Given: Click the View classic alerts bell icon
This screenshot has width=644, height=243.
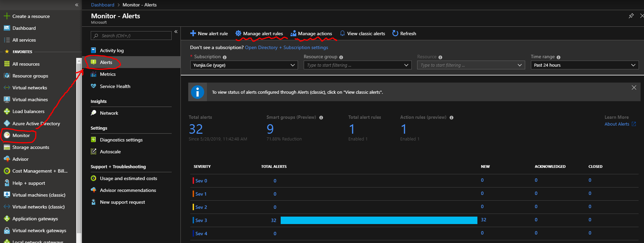Looking at the screenshot, I should 342,33.
